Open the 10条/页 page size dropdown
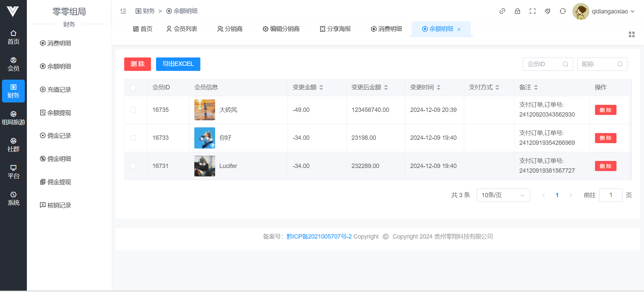The image size is (644, 292). (x=503, y=195)
